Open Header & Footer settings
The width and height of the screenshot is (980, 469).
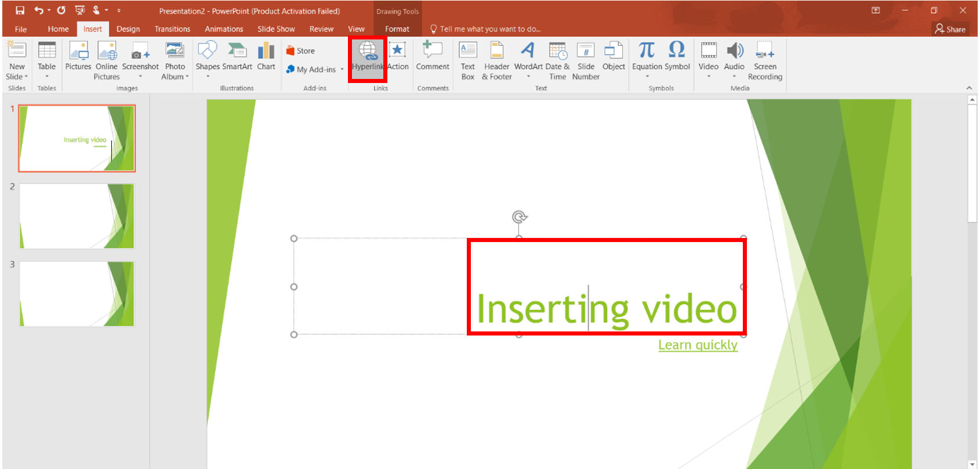[x=497, y=60]
